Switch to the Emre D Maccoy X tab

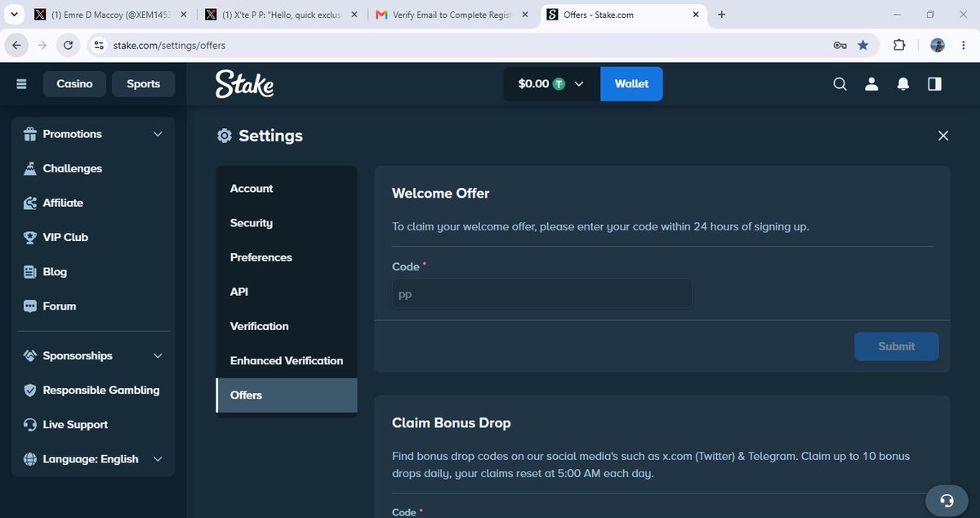click(x=113, y=15)
